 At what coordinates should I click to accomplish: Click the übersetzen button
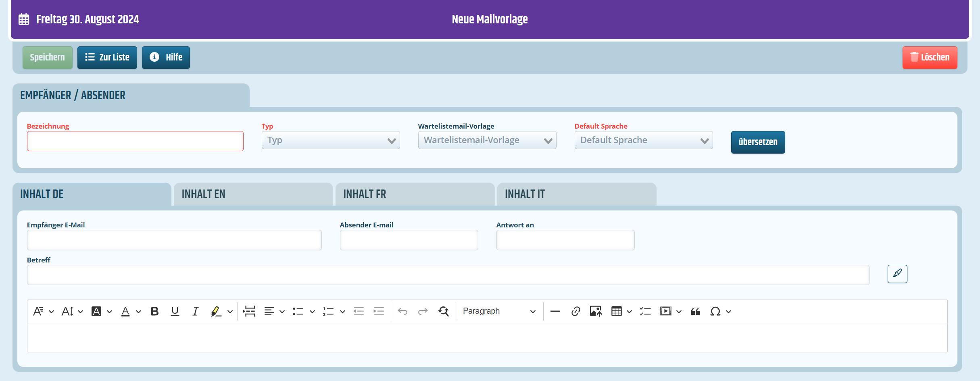click(x=758, y=142)
